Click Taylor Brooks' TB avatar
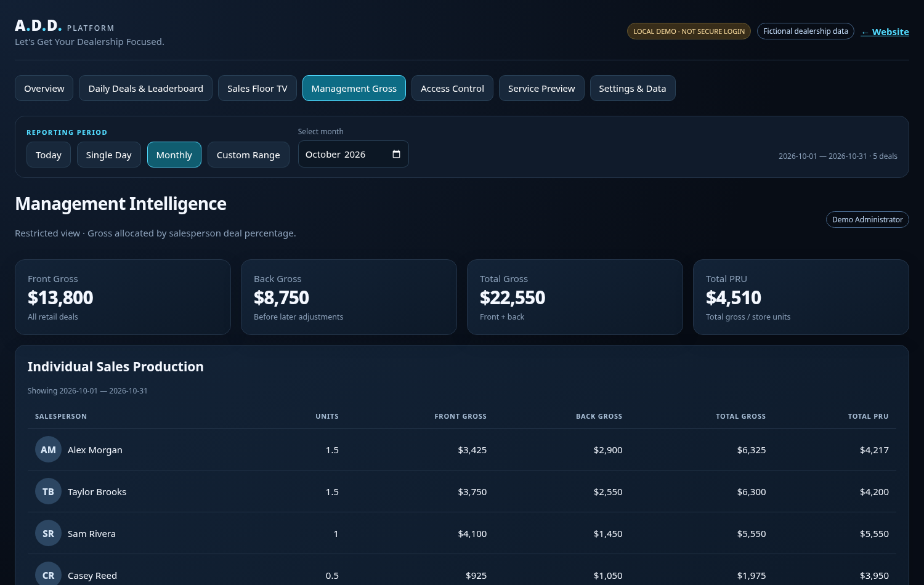The height and width of the screenshot is (585, 924). click(x=48, y=491)
